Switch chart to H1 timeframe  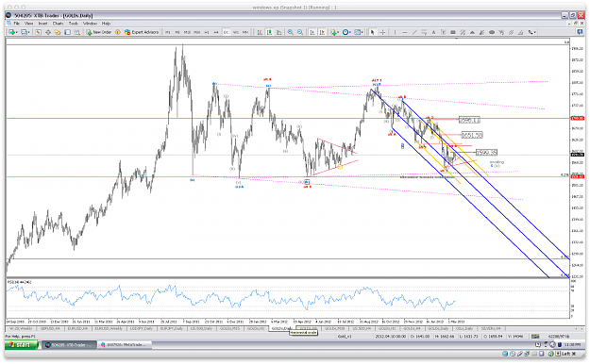tap(207, 32)
